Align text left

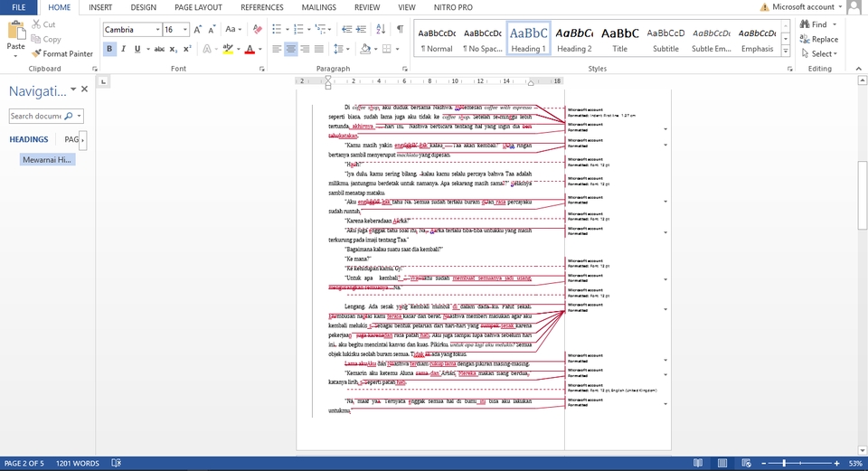point(277,49)
